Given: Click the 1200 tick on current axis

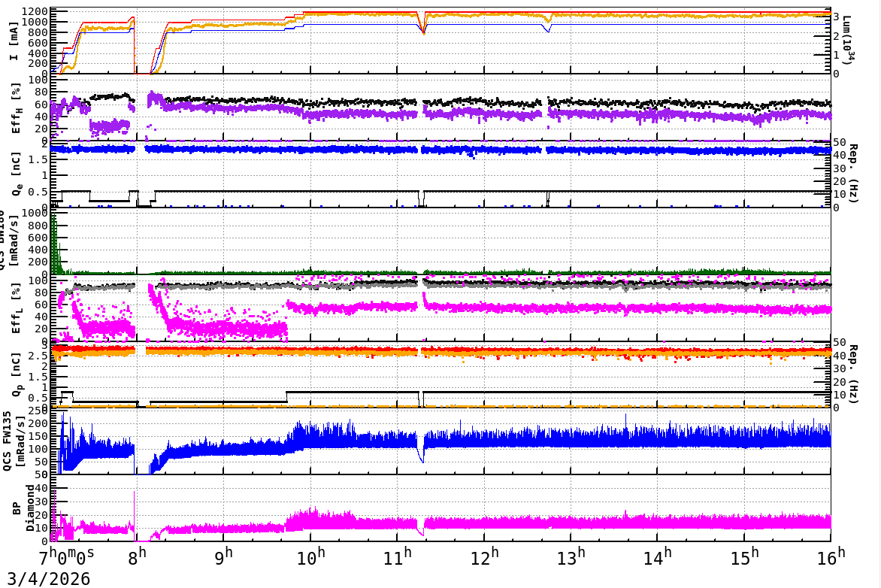Looking at the screenshot, I should point(35,12).
